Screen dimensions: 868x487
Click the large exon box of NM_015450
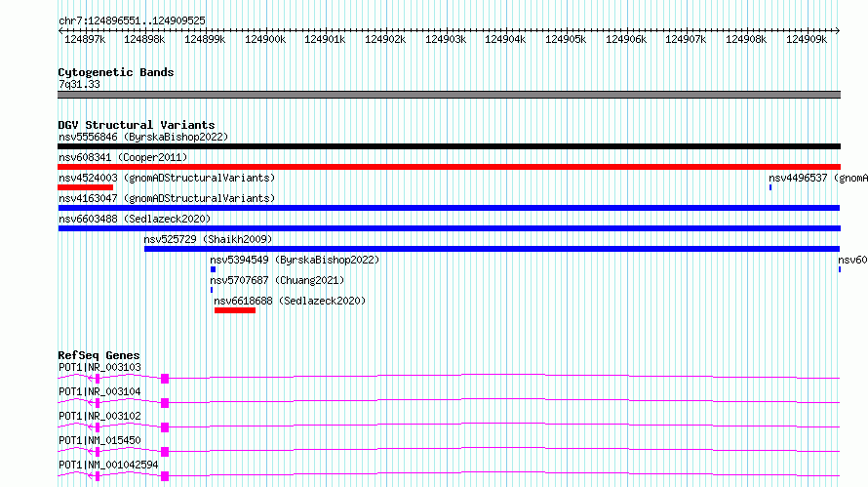[165, 452]
